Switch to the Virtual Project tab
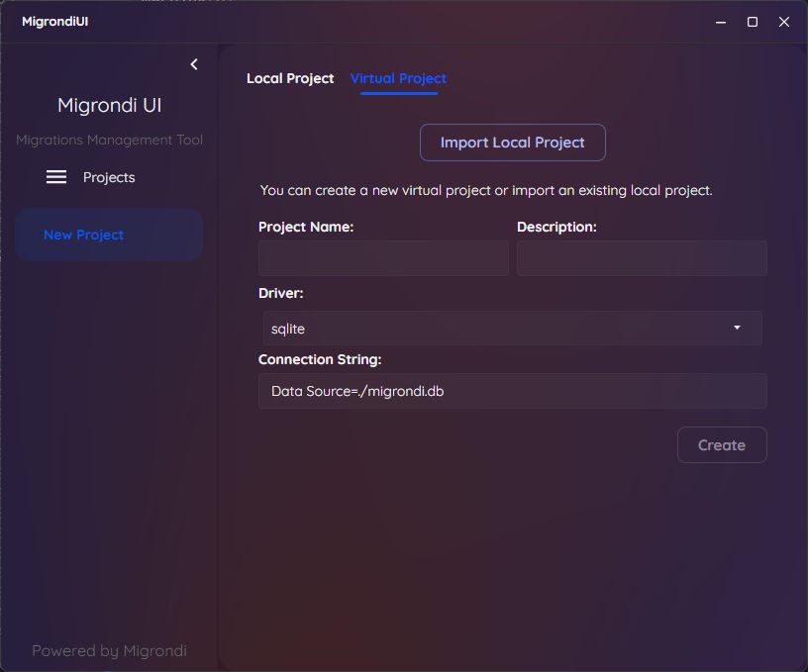Image resolution: width=808 pixels, height=672 pixels. pos(398,78)
